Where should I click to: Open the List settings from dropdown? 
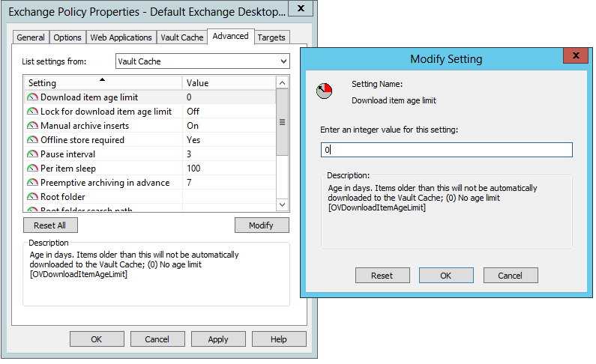point(202,61)
